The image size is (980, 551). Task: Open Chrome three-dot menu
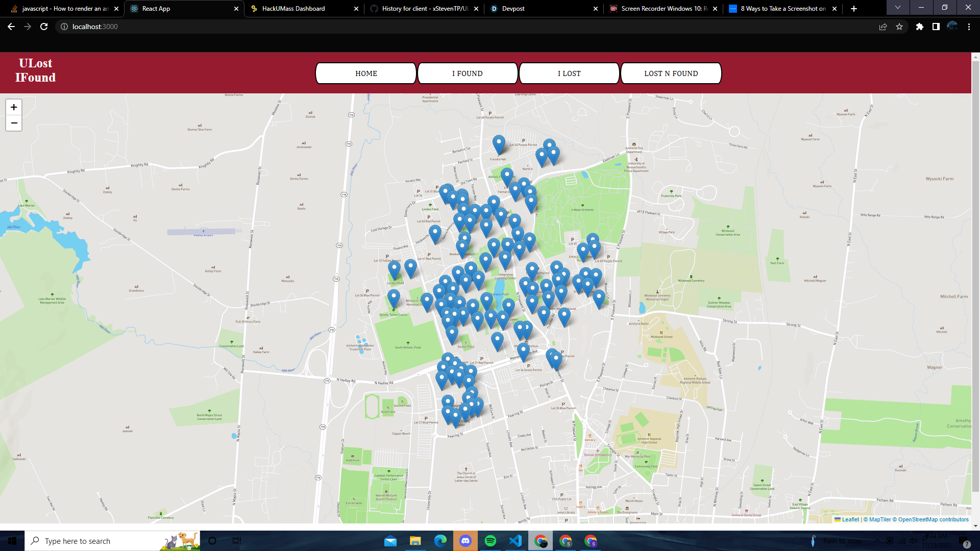969,27
